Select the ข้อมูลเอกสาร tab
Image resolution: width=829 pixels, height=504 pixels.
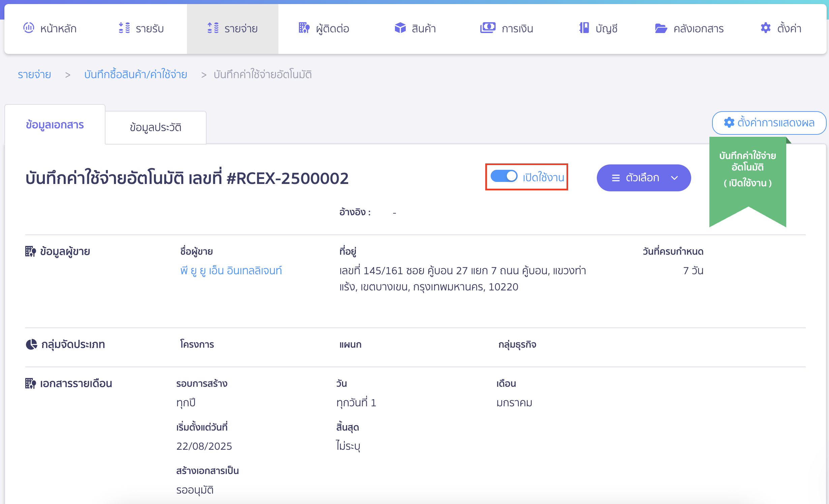[x=55, y=125]
